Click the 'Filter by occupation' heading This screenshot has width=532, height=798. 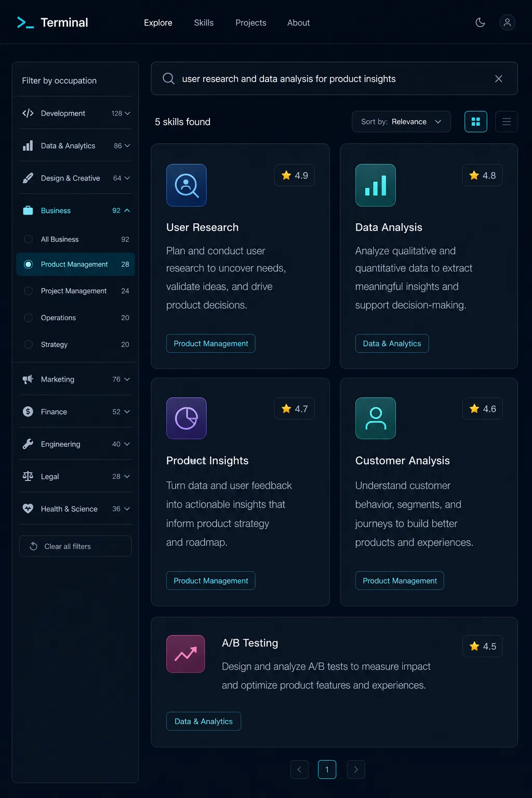click(x=59, y=81)
